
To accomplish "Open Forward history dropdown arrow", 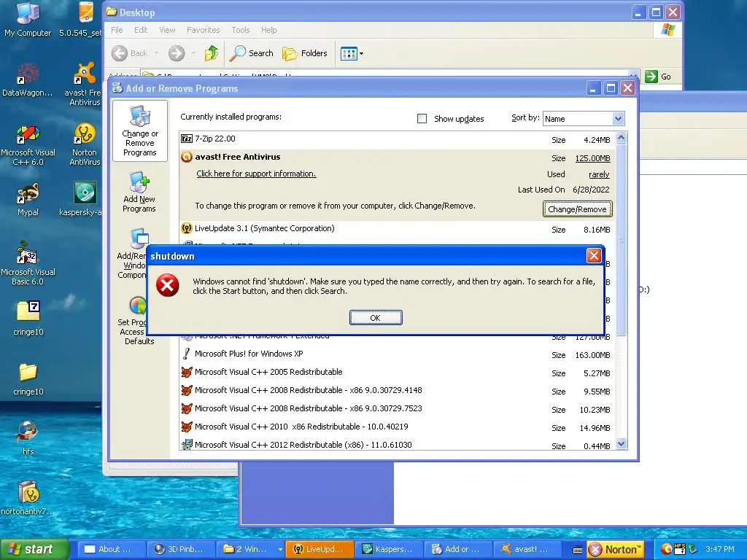I will tap(193, 53).
